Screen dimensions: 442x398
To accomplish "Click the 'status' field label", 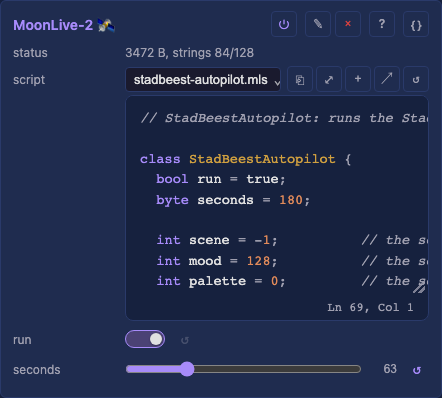I will pos(30,53).
